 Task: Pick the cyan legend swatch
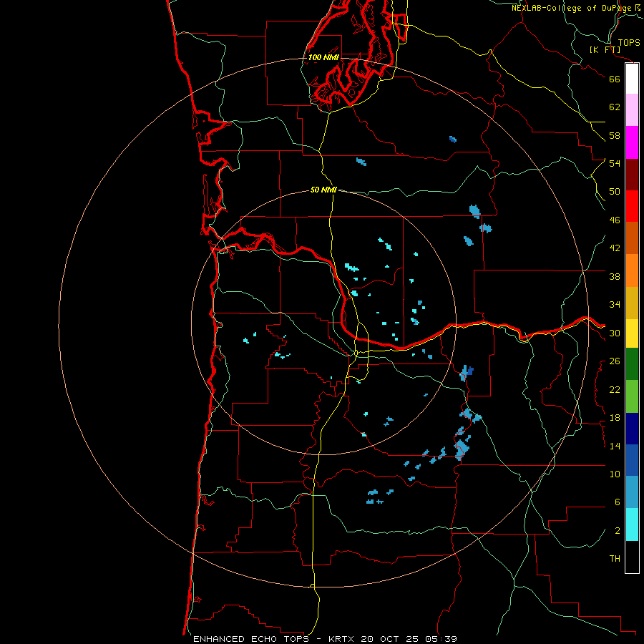tap(632, 525)
